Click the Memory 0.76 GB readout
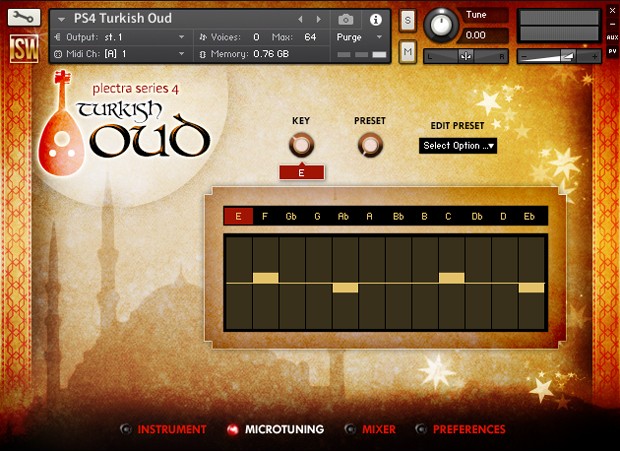620x452 pixels. click(271, 54)
